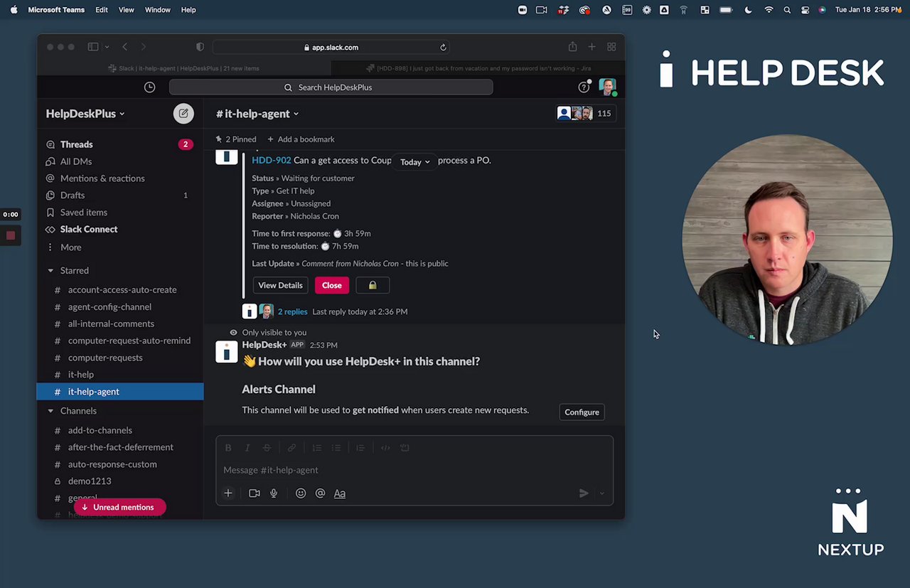Open the Slack help question mark icon
The height and width of the screenshot is (588, 910).
(x=584, y=87)
